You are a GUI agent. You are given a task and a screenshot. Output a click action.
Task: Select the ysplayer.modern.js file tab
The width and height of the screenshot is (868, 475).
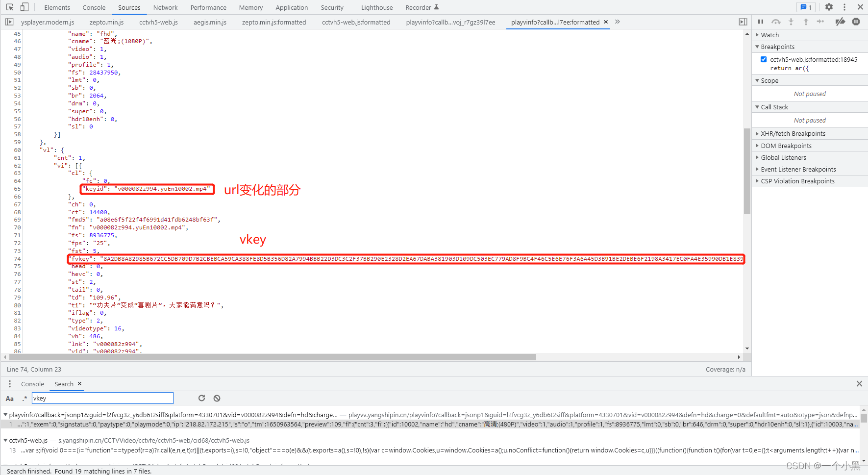[x=48, y=22]
